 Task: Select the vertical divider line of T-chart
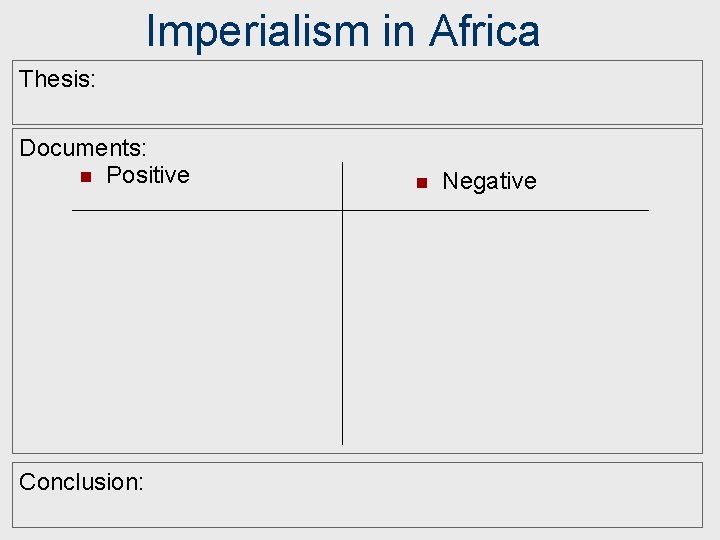342,320
